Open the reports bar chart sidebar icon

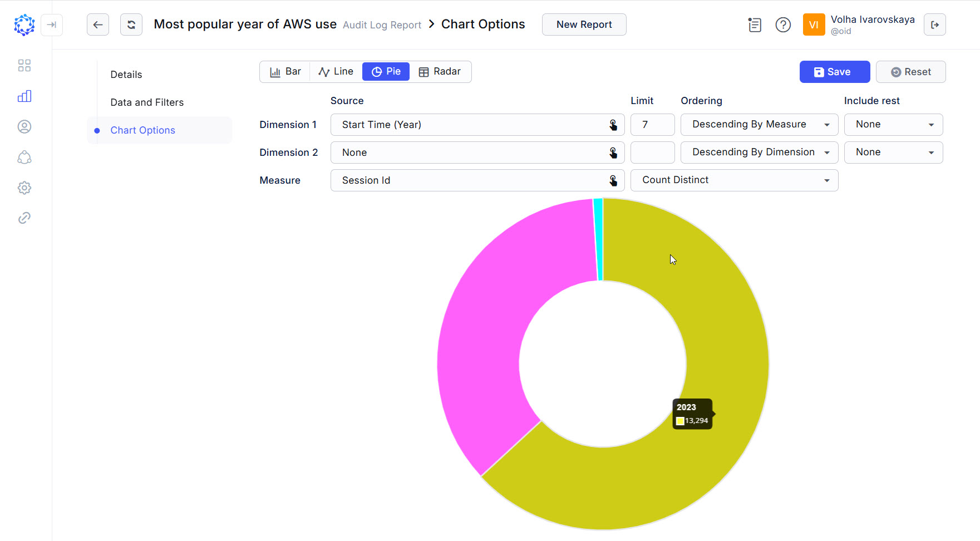point(24,96)
